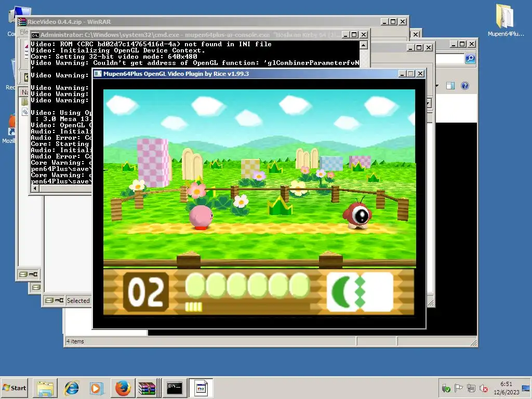532x399 pixels.
Task: Expand the view options arrow in Explorer toolbar
Action: click(x=437, y=86)
